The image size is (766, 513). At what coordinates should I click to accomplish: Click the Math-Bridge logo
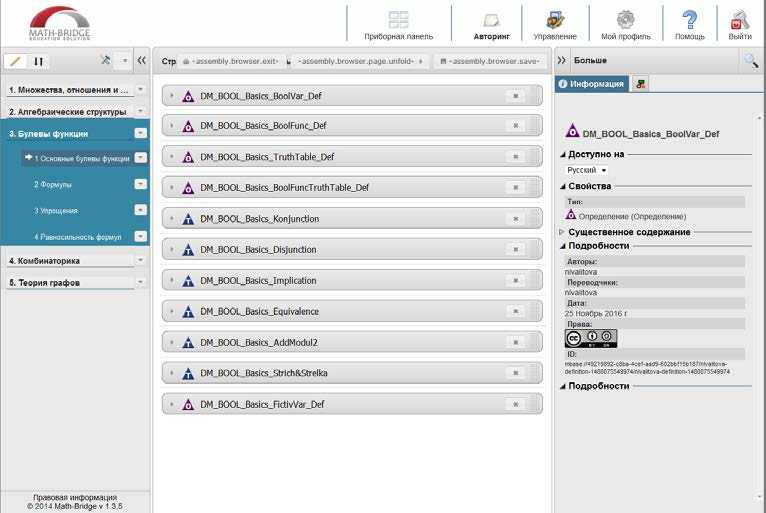tap(59, 23)
